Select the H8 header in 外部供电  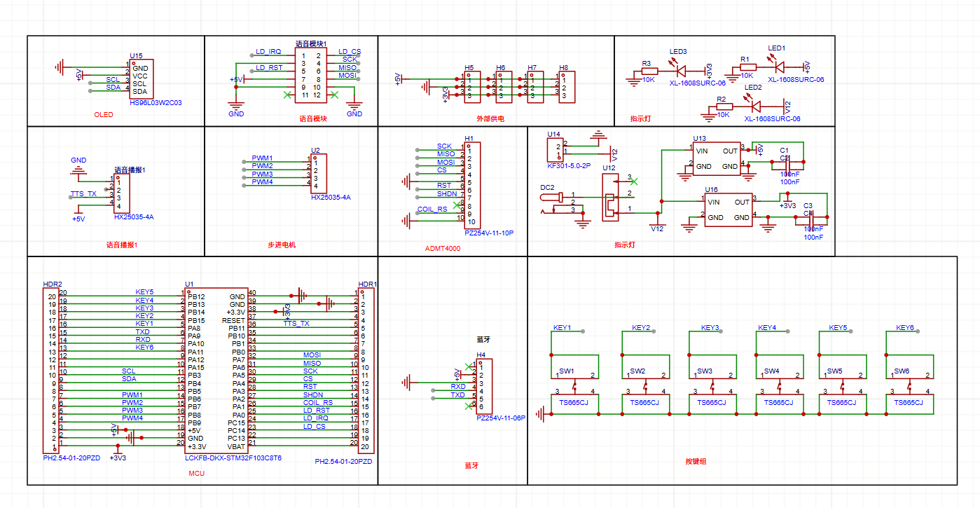click(x=567, y=88)
